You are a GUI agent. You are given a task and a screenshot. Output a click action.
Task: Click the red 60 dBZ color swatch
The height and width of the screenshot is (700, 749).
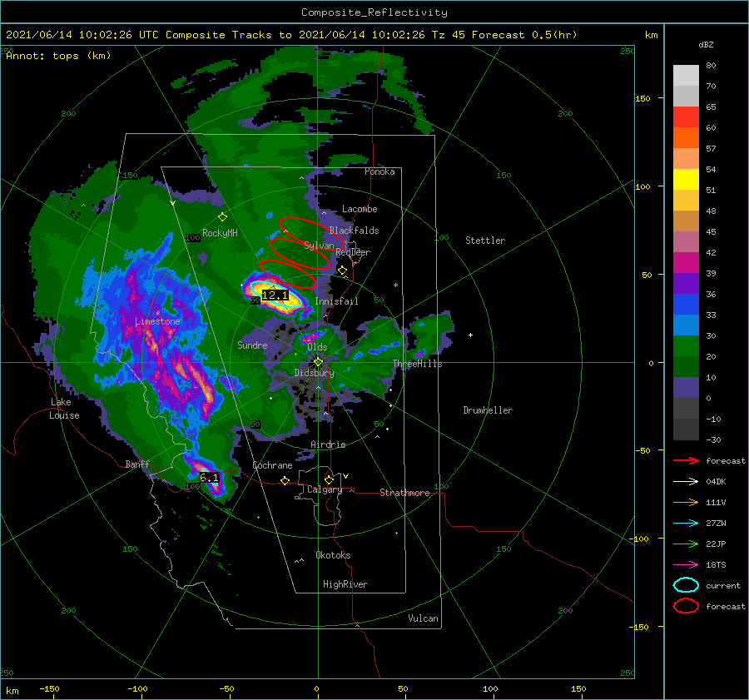point(686,117)
